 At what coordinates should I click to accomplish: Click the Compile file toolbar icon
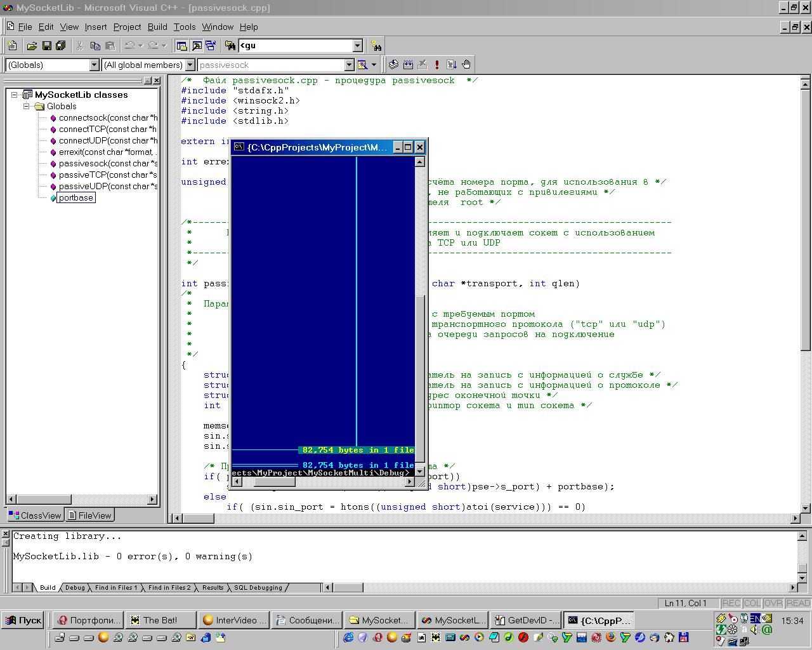pos(393,65)
